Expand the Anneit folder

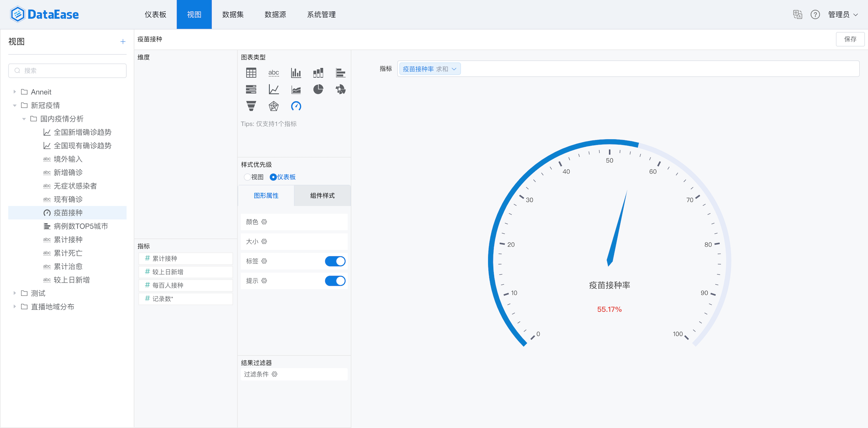(14, 92)
